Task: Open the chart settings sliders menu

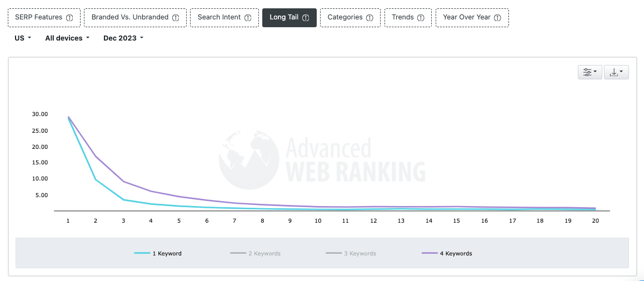Action: 590,72
